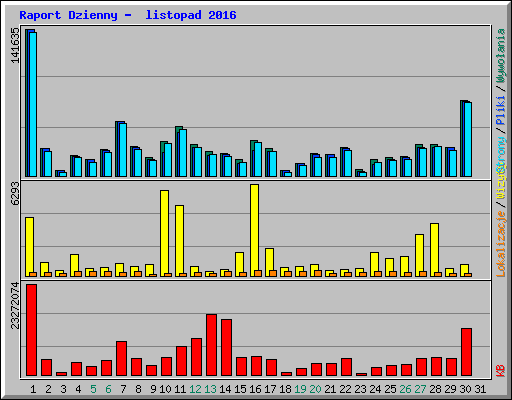Click the yellow bar for day 4
This screenshot has width=512, height=400.
[x=74, y=265]
